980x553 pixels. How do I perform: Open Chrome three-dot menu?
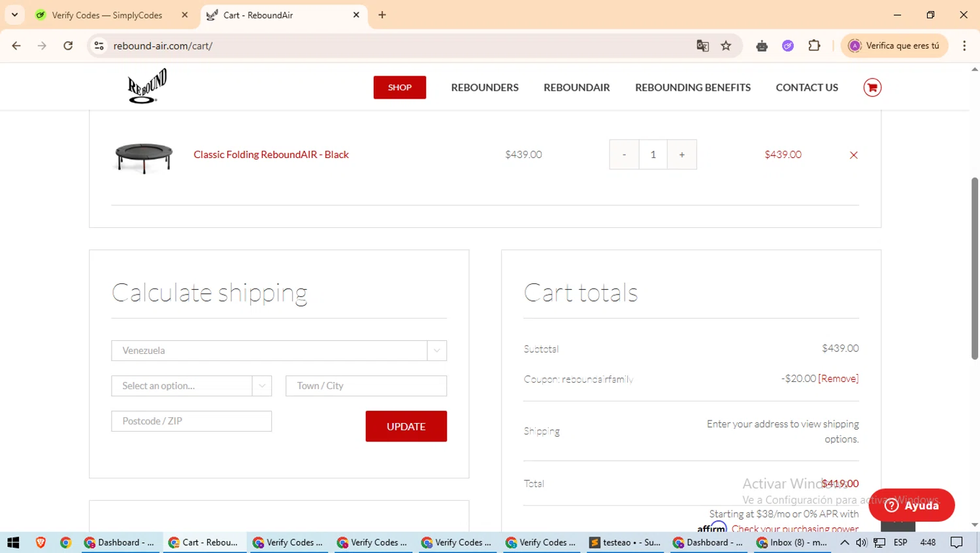(964, 46)
